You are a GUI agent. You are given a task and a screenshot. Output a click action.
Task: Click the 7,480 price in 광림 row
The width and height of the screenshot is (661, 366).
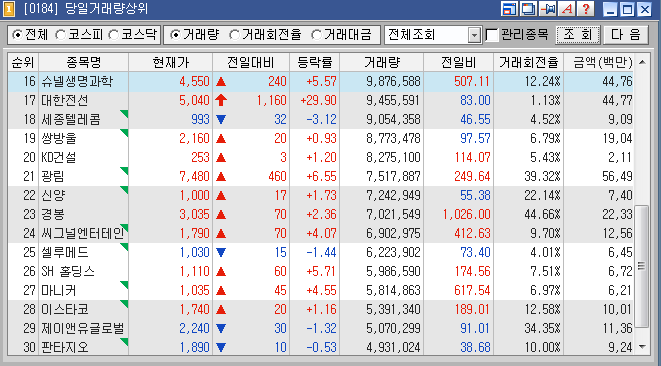coord(194,176)
